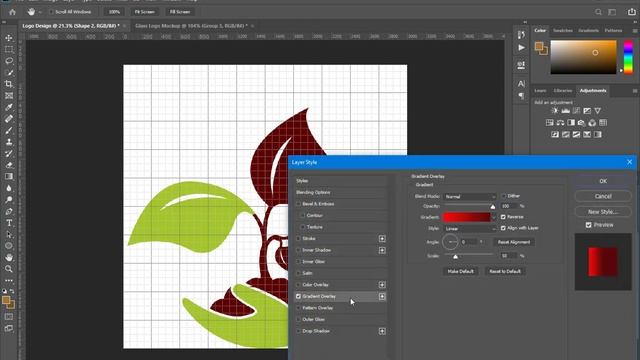Open the gradient Style Linear dropdown

pyautogui.click(x=470, y=229)
